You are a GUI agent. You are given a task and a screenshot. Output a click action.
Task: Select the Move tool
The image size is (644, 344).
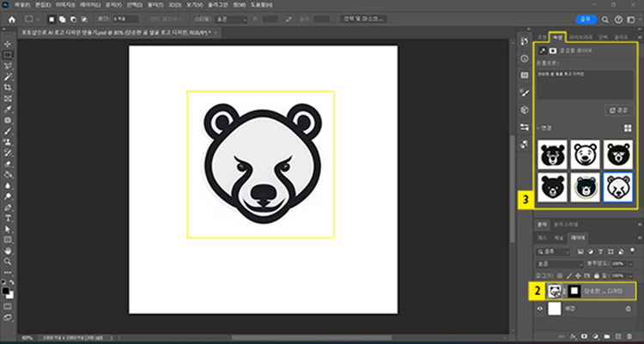pyautogui.click(x=8, y=44)
